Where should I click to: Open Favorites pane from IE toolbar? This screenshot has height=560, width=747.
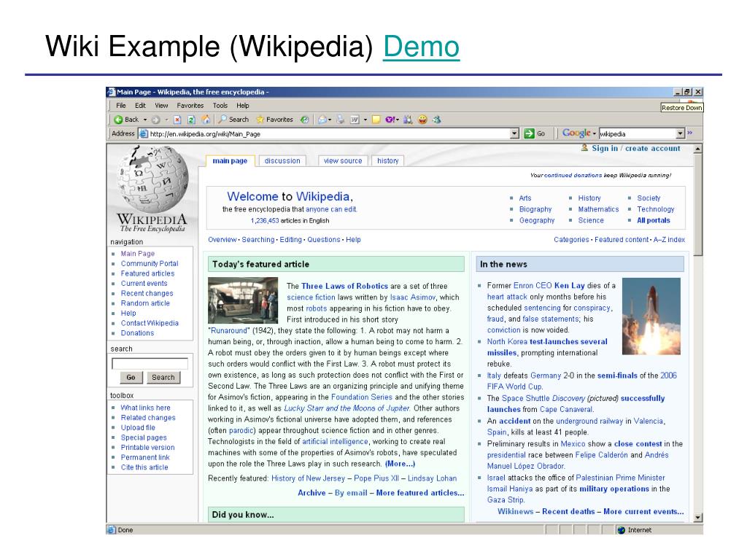coord(274,120)
